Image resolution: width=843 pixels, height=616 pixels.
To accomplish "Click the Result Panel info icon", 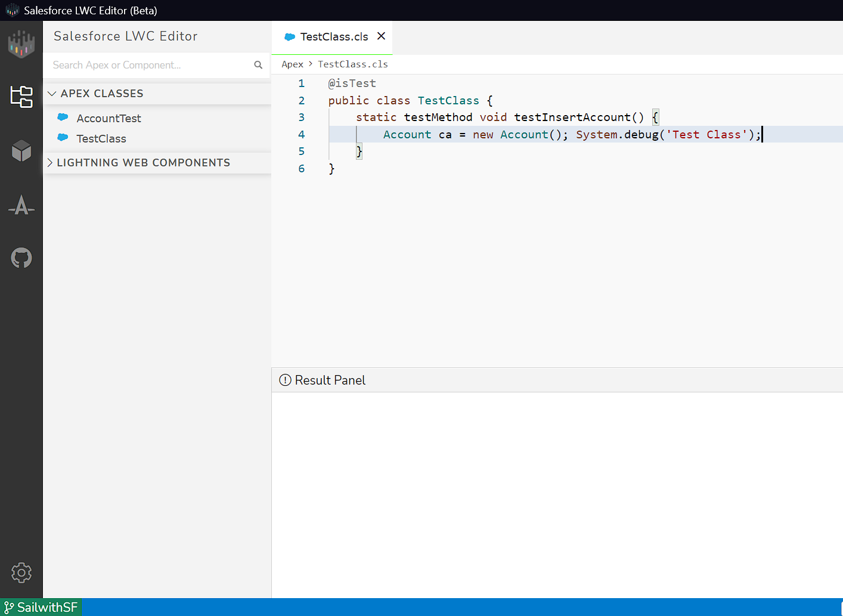I will [x=286, y=380].
